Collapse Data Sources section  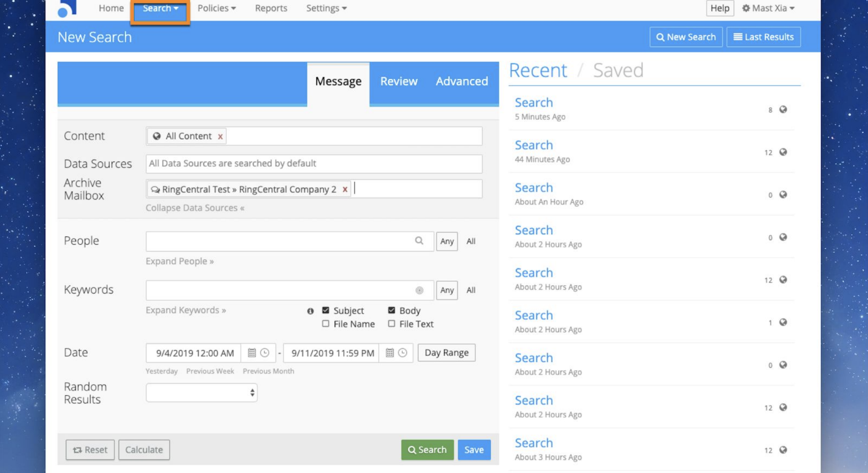[195, 208]
